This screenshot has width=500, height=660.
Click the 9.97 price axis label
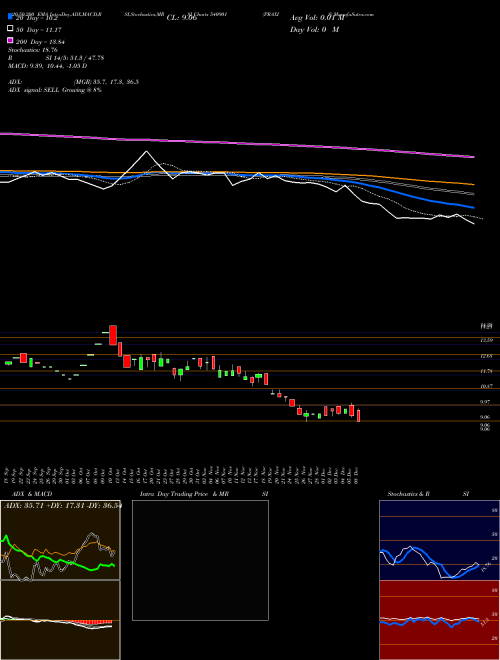tap(486, 402)
